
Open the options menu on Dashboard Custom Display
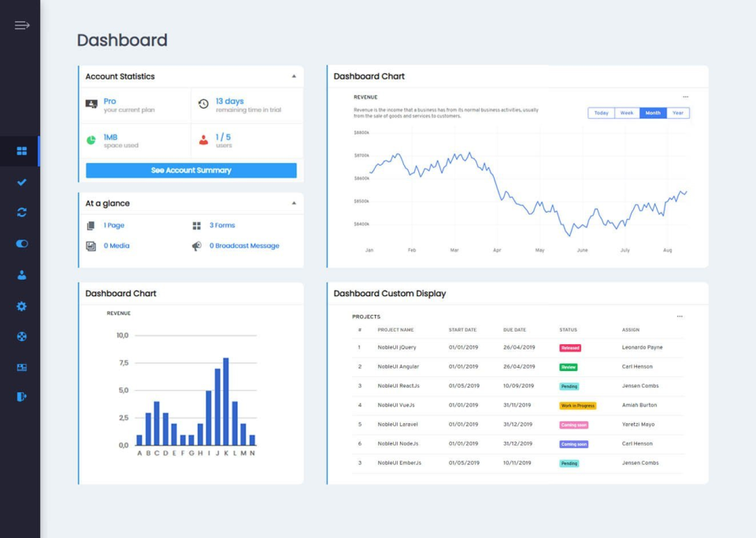tap(680, 316)
